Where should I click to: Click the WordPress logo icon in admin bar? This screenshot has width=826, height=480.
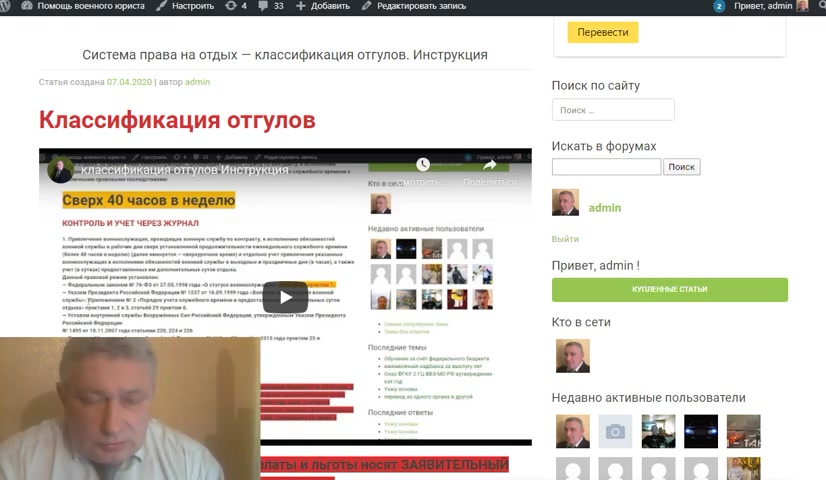[5, 6]
